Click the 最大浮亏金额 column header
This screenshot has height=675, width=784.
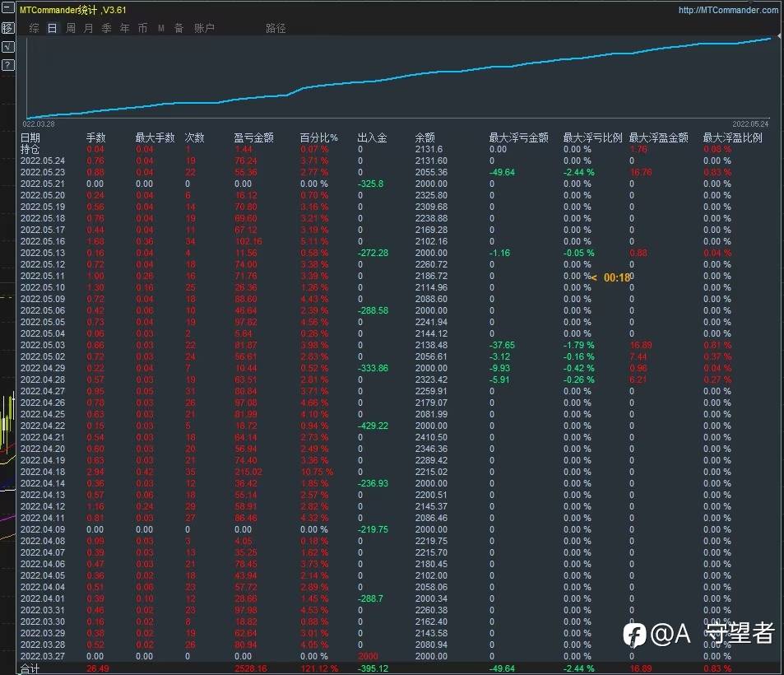(518, 137)
